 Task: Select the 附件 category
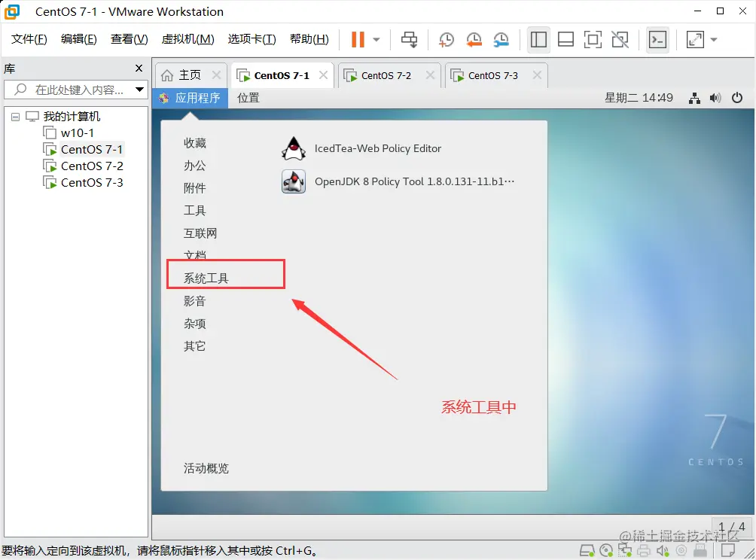pyautogui.click(x=195, y=188)
